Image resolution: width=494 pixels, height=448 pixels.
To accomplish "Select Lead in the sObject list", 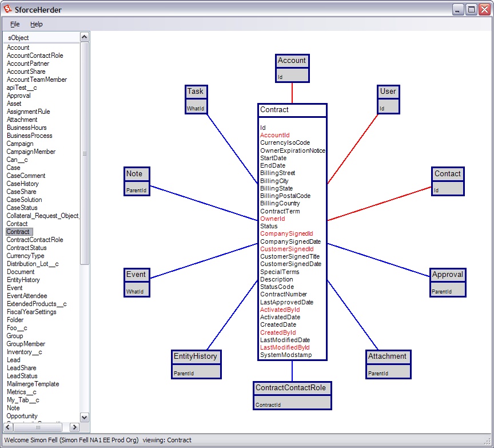I will tap(14, 360).
